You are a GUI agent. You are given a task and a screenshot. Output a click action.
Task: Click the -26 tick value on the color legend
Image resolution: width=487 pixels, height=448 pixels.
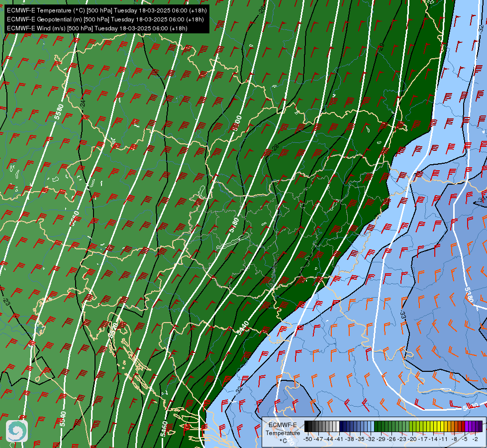391,439
